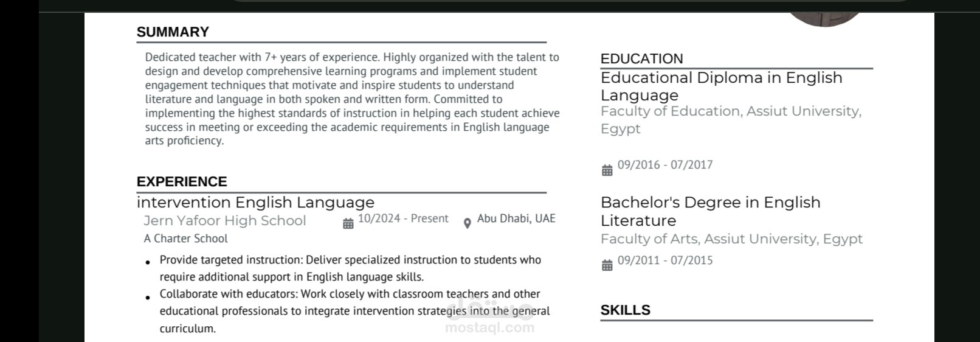Select the EXPERIENCE section heading
The height and width of the screenshot is (342, 980).
(182, 182)
